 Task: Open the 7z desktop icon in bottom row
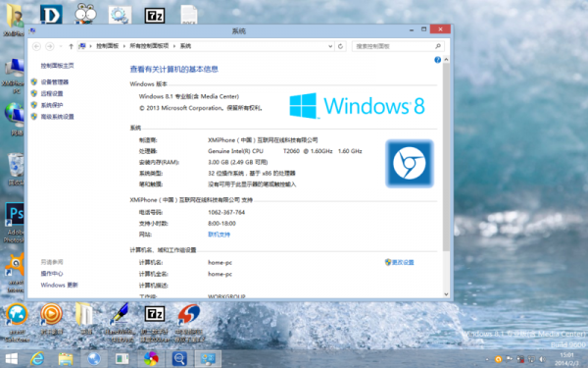coord(155,322)
